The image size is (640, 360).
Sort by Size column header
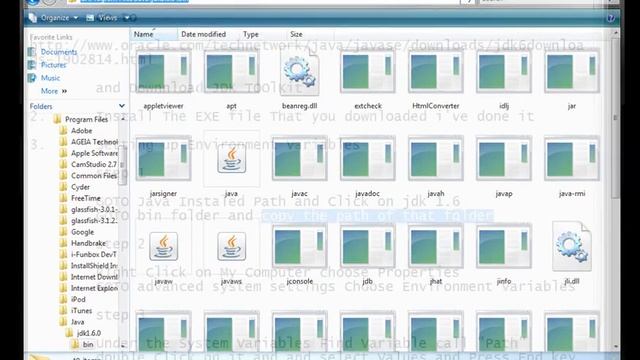pos(296,34)
